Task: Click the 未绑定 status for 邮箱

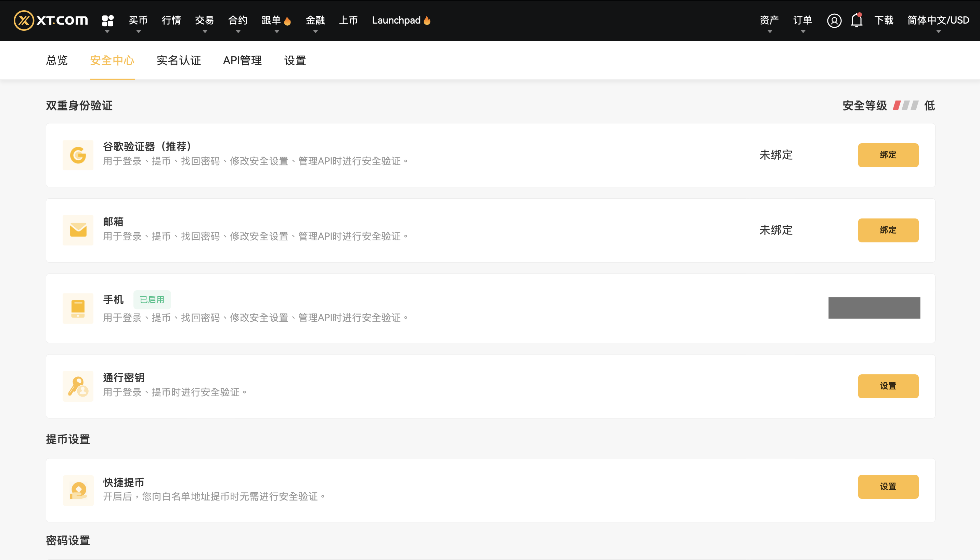Action: (776, 230)
